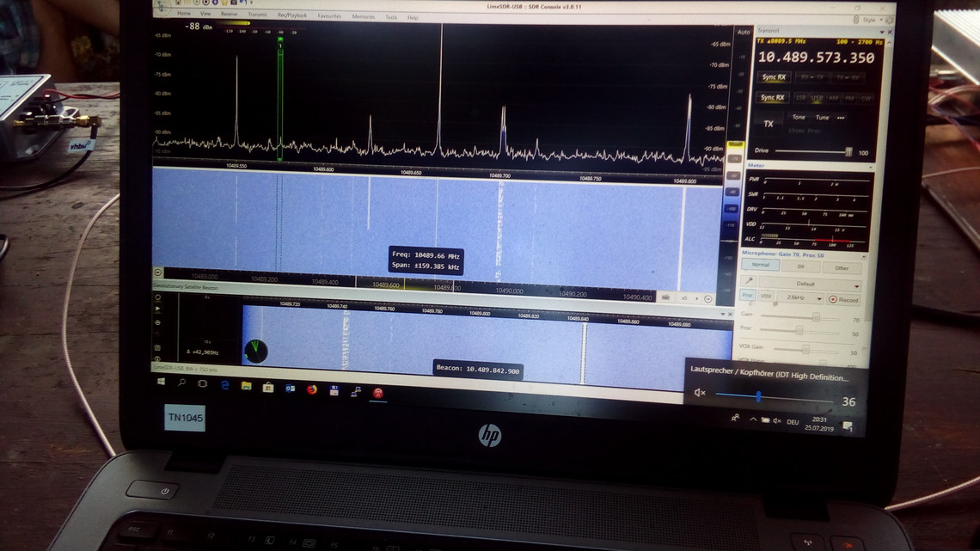Open the Home ribbon tab
The width and height of the screenshot is (980, 551).
[184, 13]
